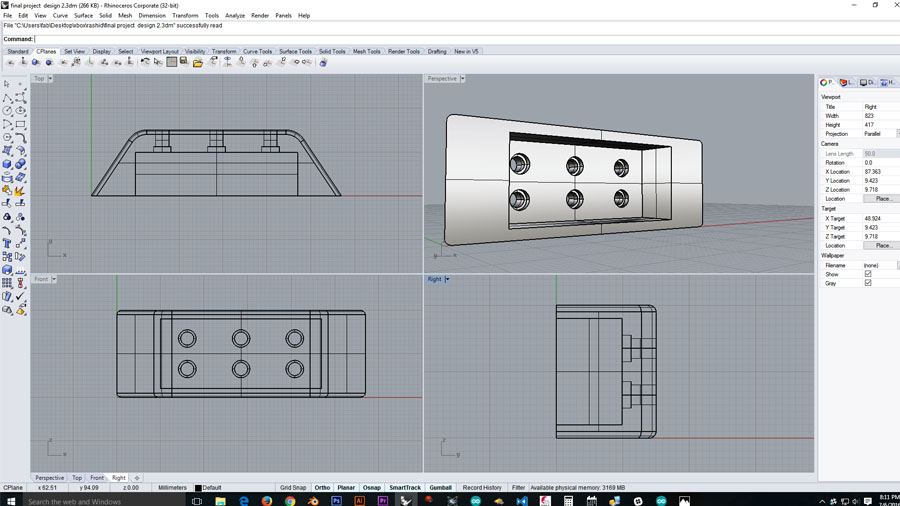Screen dimensions: 900x506
Task: Choose the Circle drawing tool
Action: (x=7, y=111)
